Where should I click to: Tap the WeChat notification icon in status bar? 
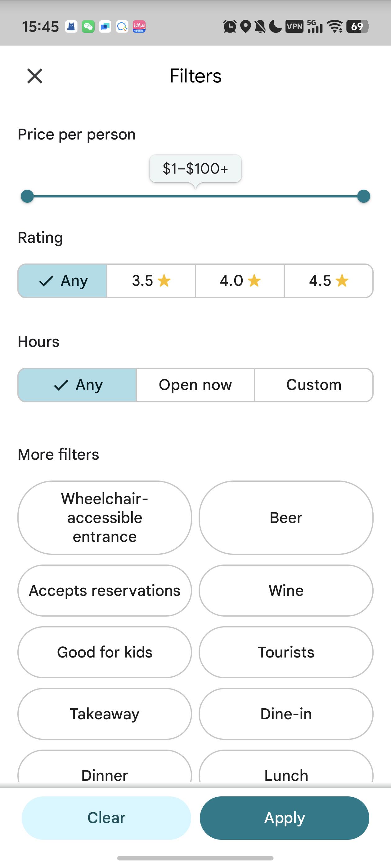point(88,26)
